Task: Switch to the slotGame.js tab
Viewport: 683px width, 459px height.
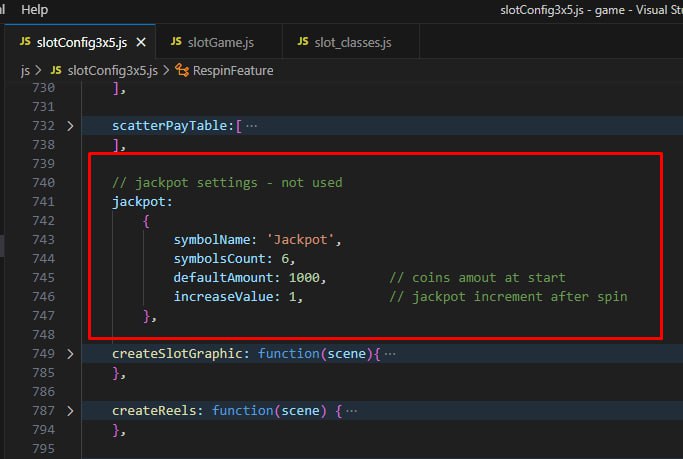Action: click(220, 42)
